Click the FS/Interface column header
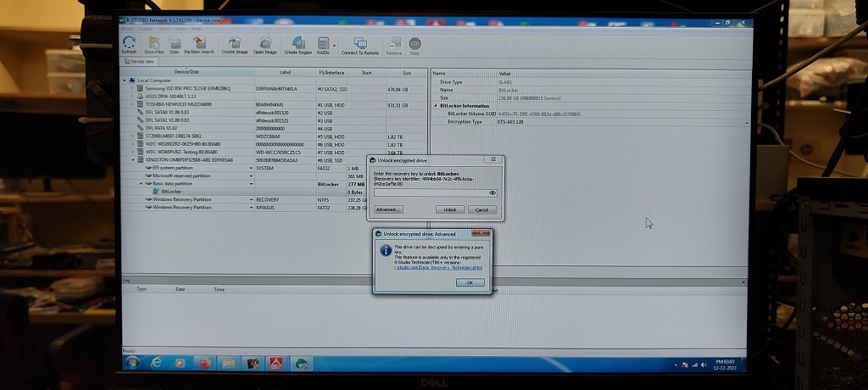Screen dimensions: 868x390 point(331,72)
